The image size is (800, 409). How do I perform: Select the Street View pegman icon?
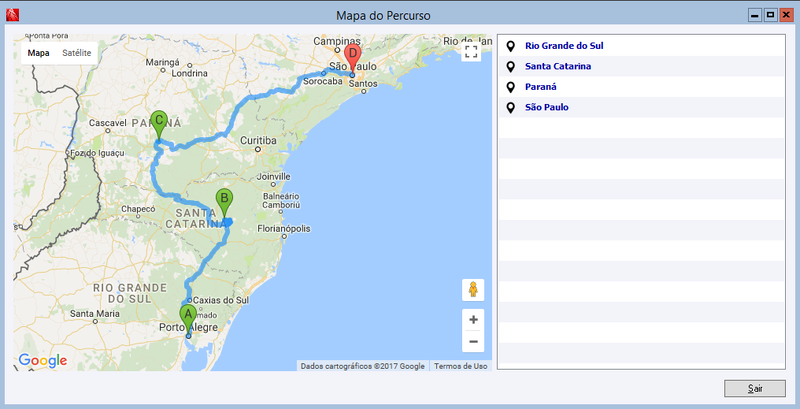473,290
